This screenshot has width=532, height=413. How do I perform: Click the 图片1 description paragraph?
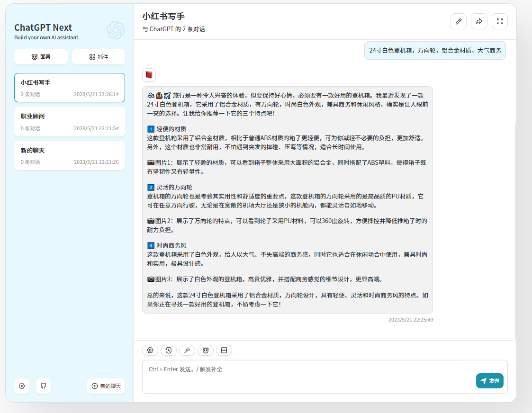(287, 167)
